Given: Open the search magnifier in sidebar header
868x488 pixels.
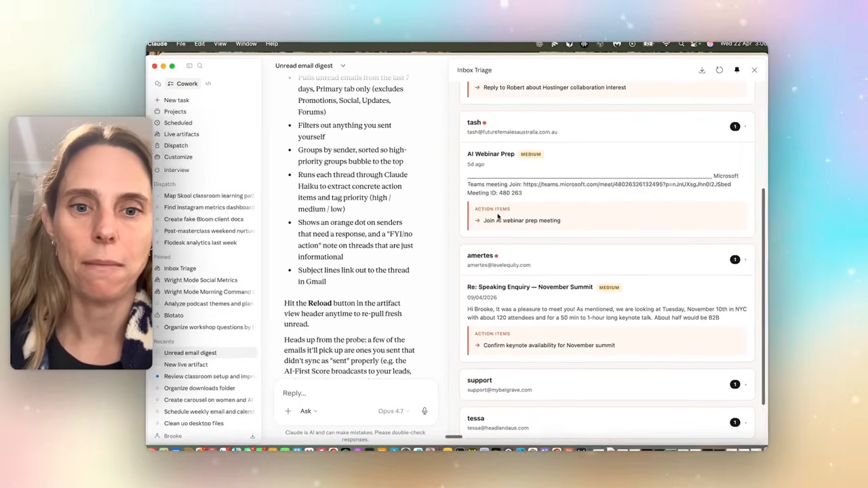Looking at the screenshot, I should pos(199,66).
